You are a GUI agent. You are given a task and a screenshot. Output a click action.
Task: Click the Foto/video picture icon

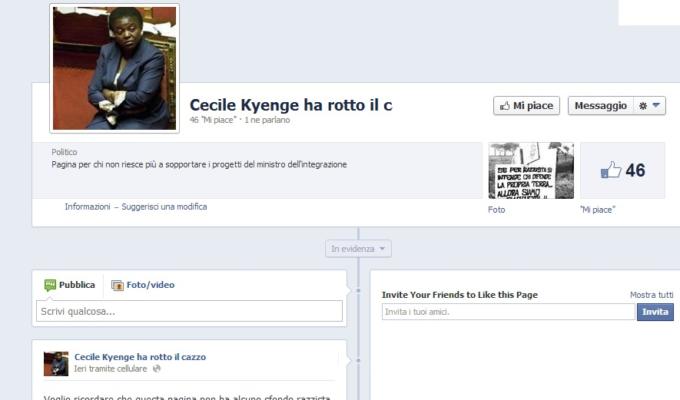point(117,285)
